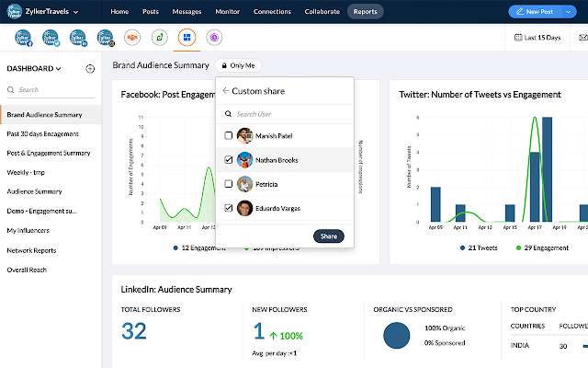Image resolution: width=588 pixels, height=368 pixels.
Task: Open the Facebook brand channel icon
Action: pos(23,38)
